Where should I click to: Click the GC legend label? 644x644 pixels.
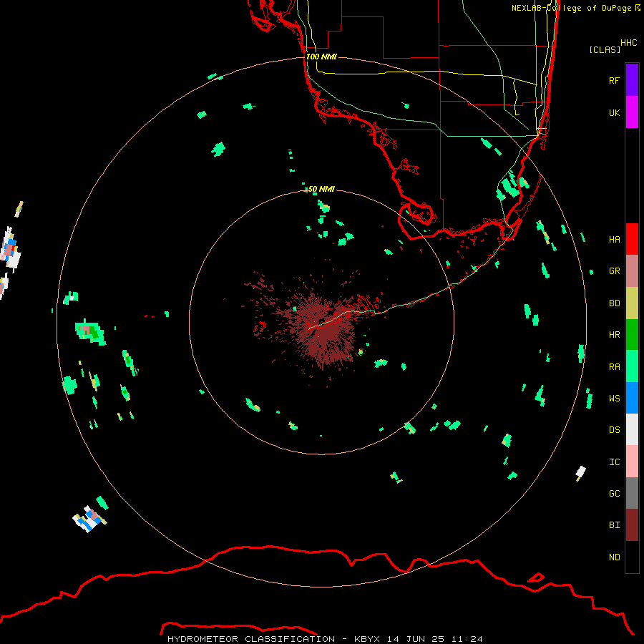click(x=614, y=493)
